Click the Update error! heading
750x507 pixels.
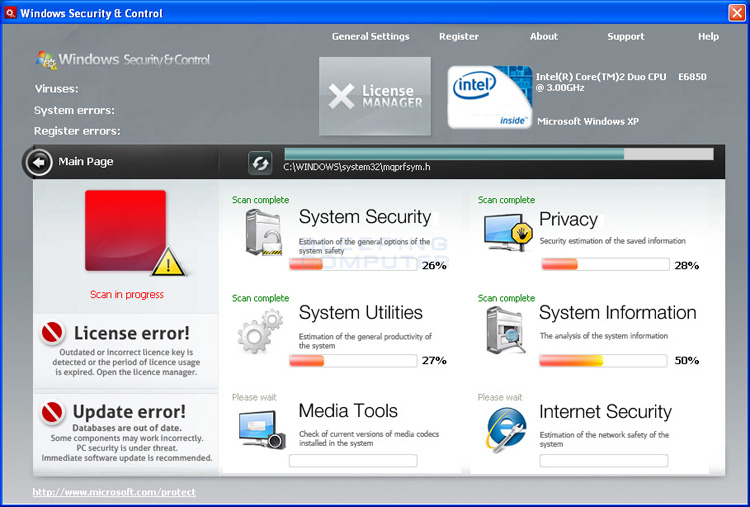click(129, 412)
